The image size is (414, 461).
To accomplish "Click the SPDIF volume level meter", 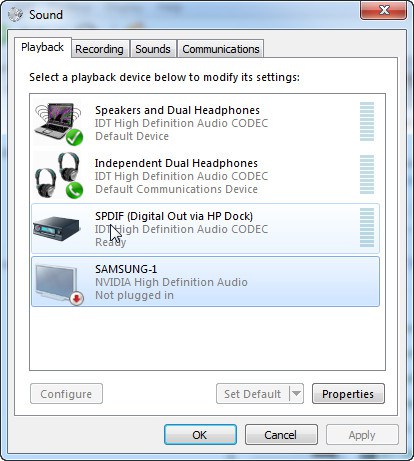I will point(367,228).
